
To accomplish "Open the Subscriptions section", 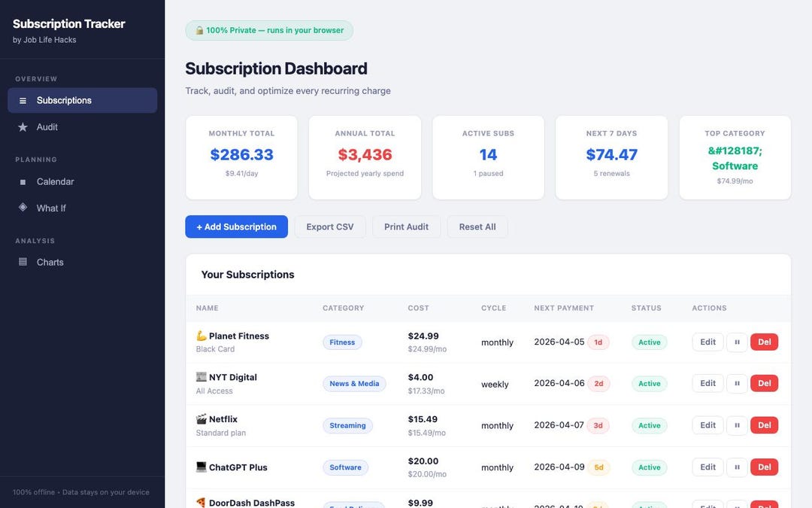I will pos(83,101).
